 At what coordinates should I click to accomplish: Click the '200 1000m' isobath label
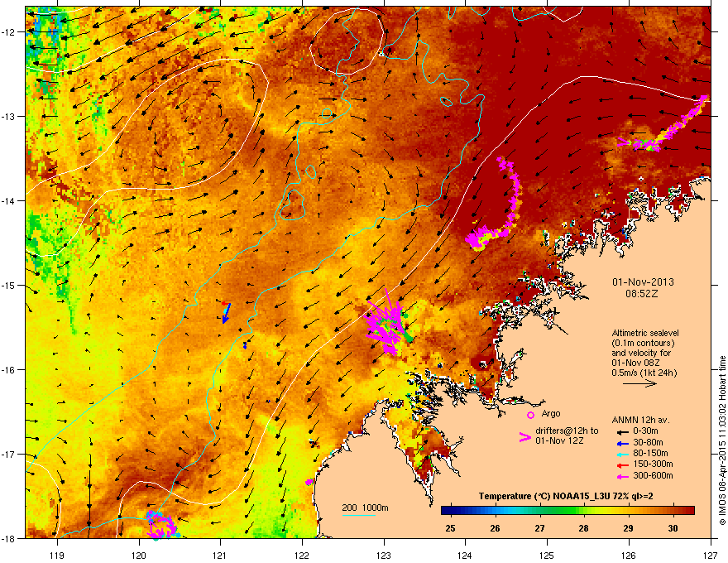click(x=365, y=508)
